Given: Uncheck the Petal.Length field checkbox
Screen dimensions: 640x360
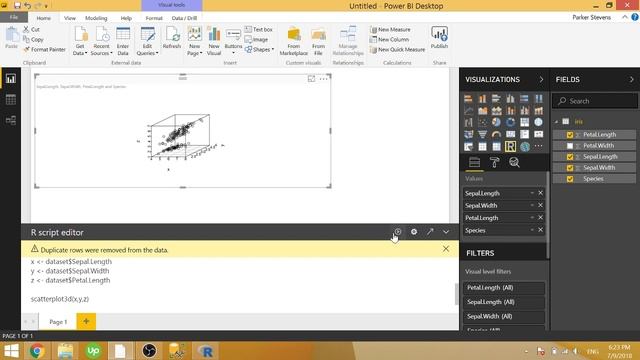Looking at the screenshot, I should (570, 135).
